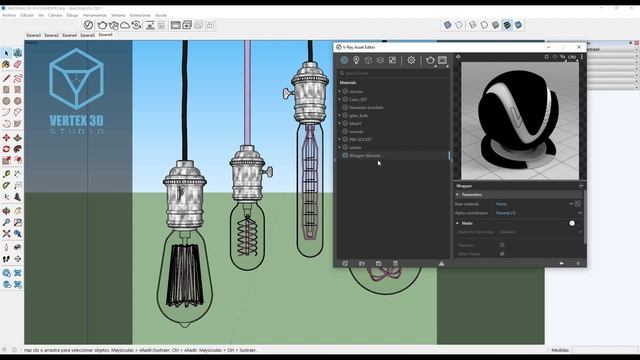This screenshot has width=640, height=360.
Task: Select the Freehand tool
Action: (18, 78)
